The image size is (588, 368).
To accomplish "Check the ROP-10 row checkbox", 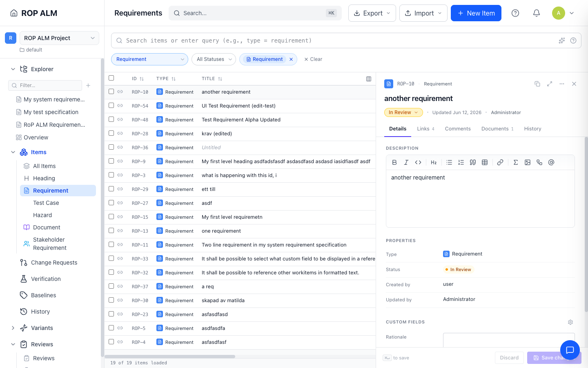I will 111,92.
